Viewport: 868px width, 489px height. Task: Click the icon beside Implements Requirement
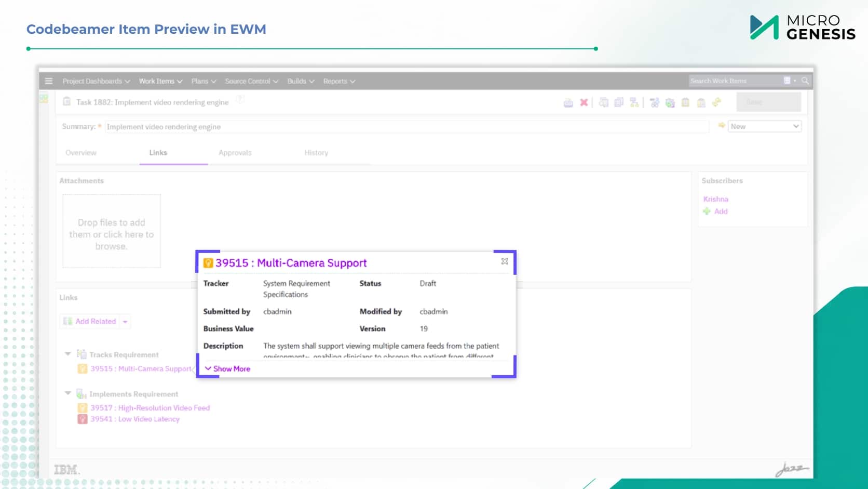82,393
